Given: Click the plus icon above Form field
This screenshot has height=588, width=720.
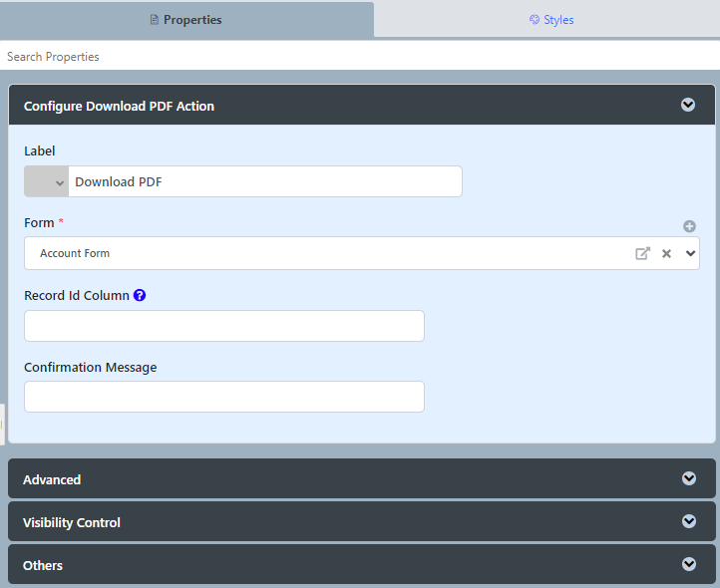Looking at the screenshot, I should point(689,226).
